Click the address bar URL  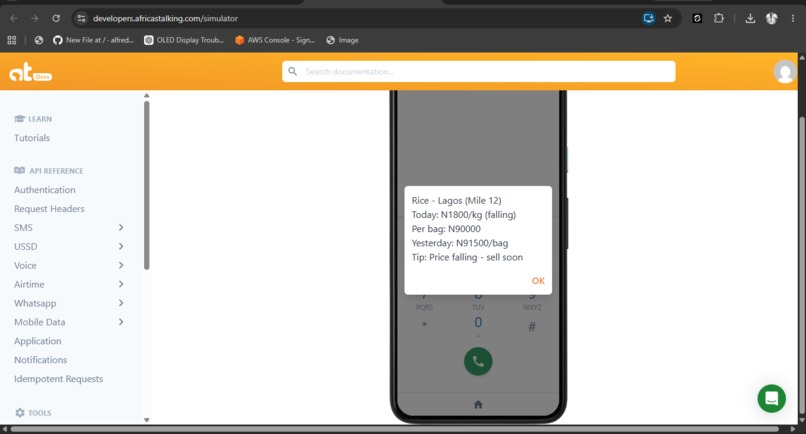(166, 19)
